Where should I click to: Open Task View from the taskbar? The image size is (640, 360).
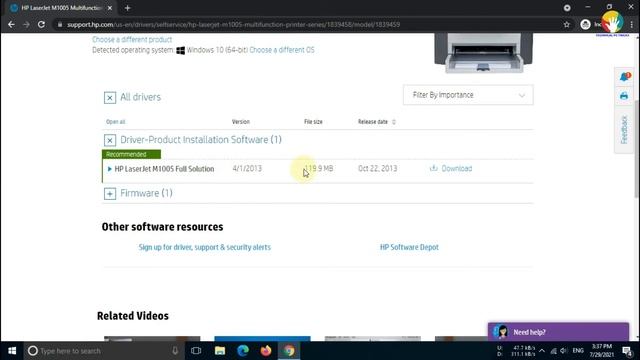coord(196,351)
